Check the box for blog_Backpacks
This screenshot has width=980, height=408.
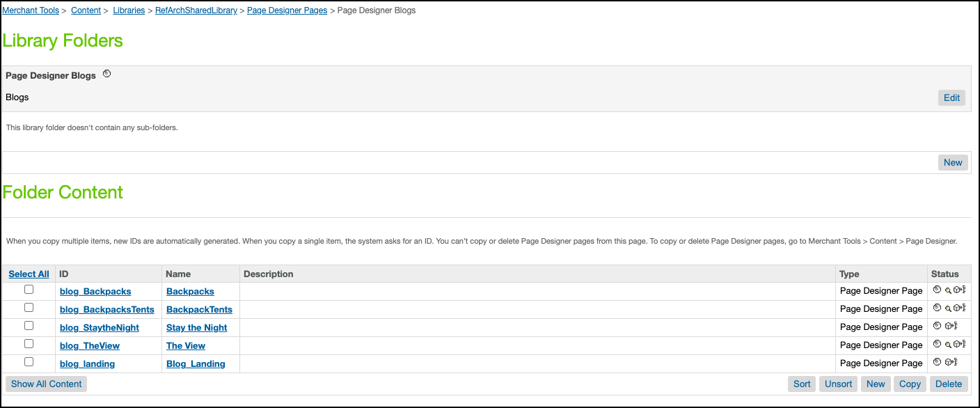(x=29, y=290)
